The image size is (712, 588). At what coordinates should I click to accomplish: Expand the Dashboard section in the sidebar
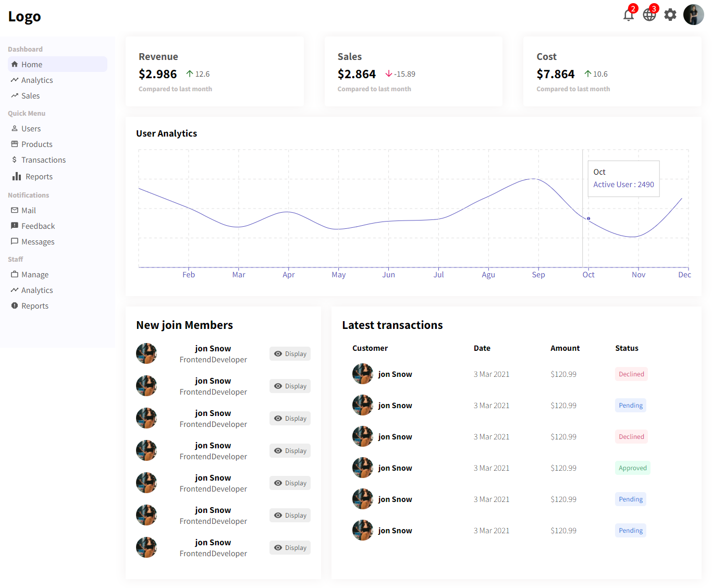25,48
